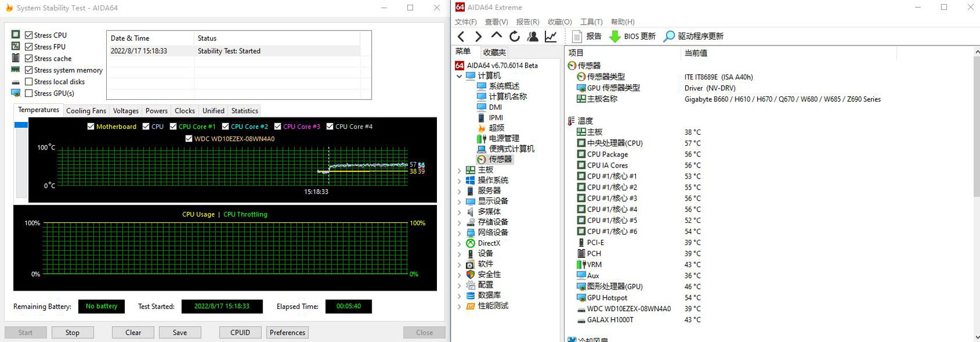Switch to the Statistics tab
The width and height of the screenshot is (980, 342).
(x=244, y=111)
